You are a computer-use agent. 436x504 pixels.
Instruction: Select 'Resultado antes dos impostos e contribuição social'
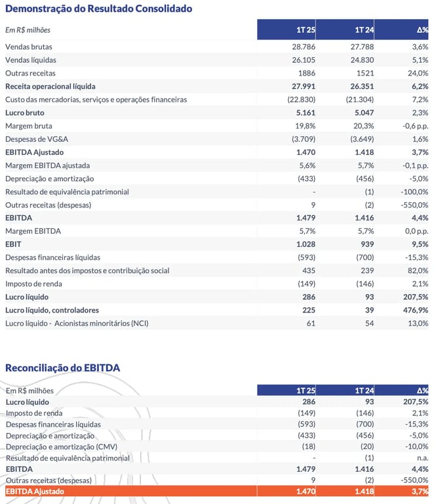coord(87,270)
